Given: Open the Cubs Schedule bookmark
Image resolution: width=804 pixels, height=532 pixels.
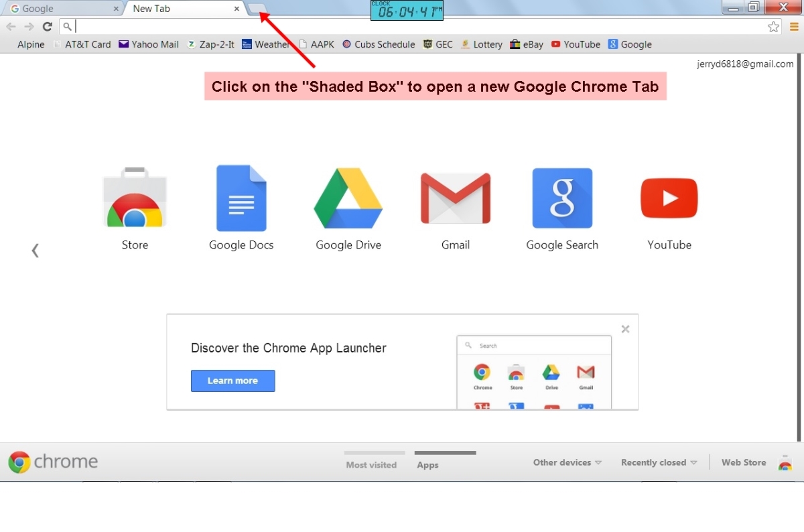Looking at the screenshot, I should [379, 44].
